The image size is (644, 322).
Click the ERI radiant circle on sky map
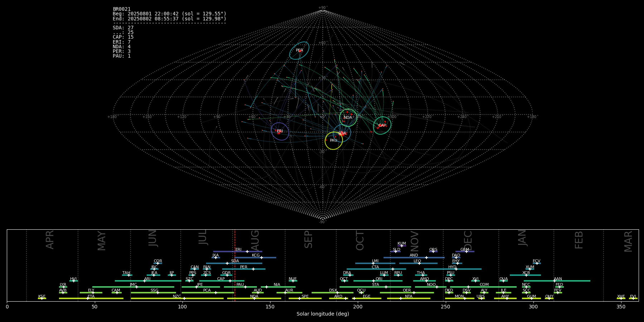pos(280,131)
